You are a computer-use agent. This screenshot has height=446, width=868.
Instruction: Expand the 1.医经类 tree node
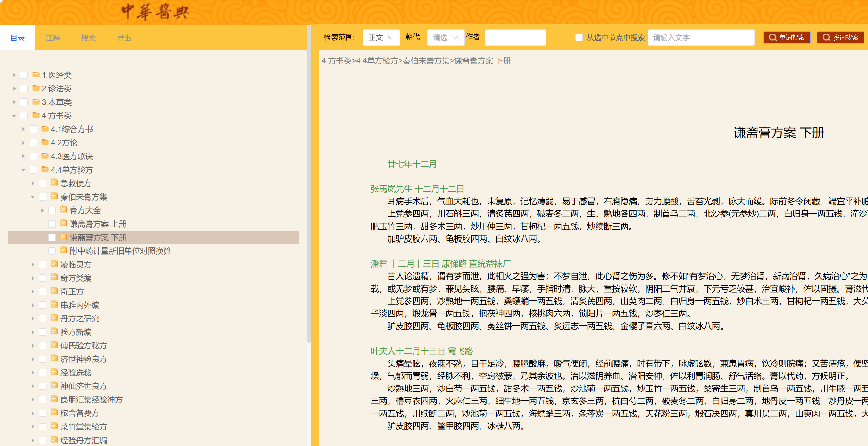tap(14, 75)
